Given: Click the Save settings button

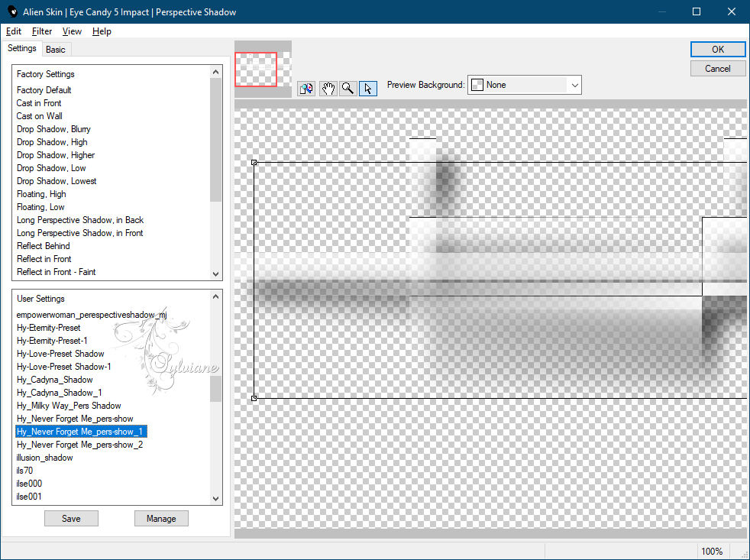Looking at the screenshot, I should point(71,518).
